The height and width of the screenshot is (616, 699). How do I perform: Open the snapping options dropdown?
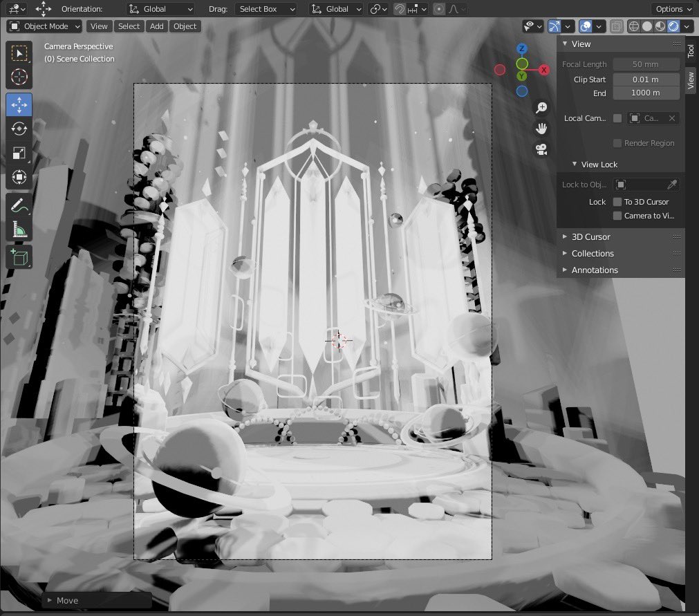418,9
